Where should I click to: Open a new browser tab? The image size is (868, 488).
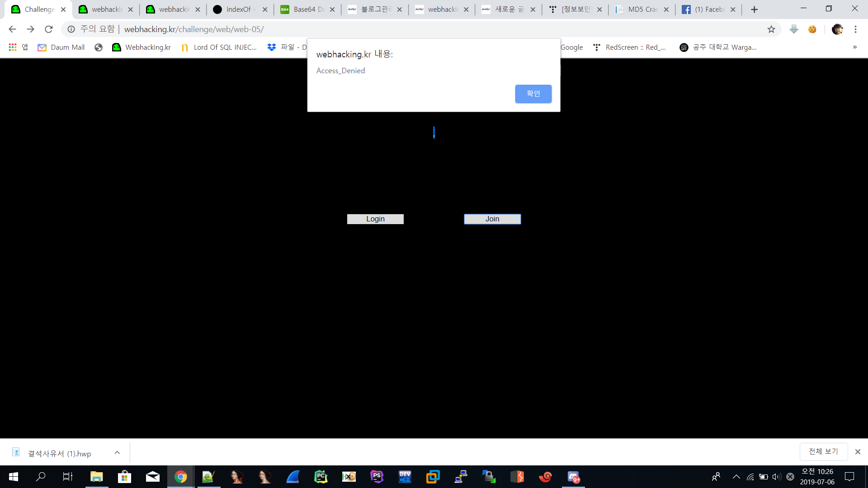(x=754, y=9)
